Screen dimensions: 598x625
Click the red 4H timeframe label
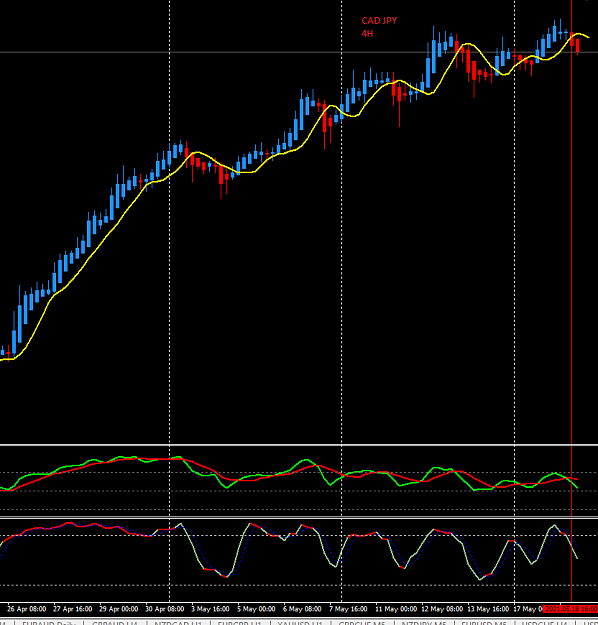[x=367, y=33]
